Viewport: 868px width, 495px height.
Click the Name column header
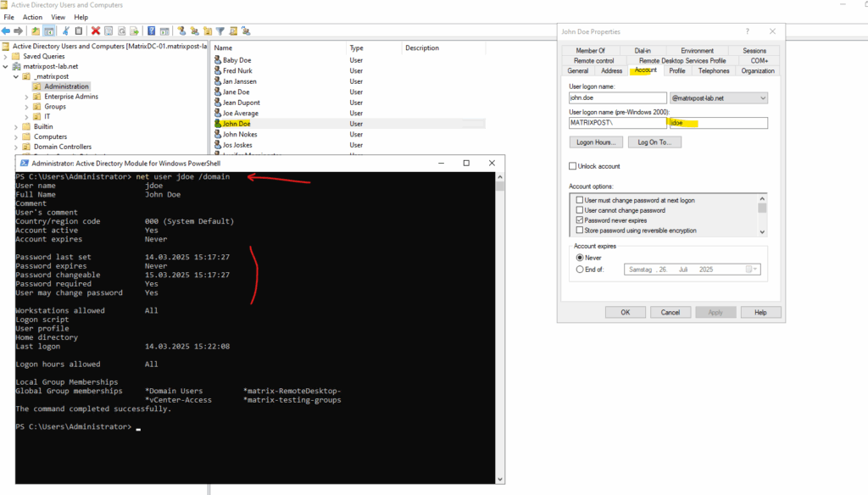[x=278, y=48]
